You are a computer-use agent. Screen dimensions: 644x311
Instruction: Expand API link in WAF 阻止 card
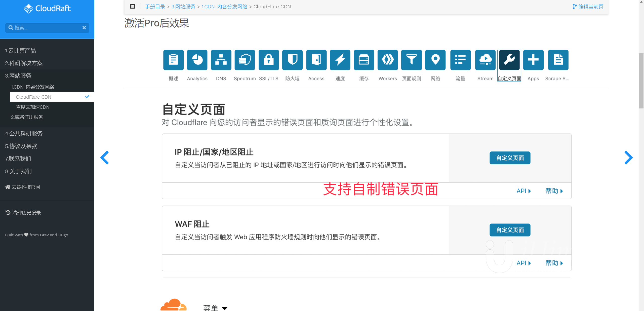[524, 263]
